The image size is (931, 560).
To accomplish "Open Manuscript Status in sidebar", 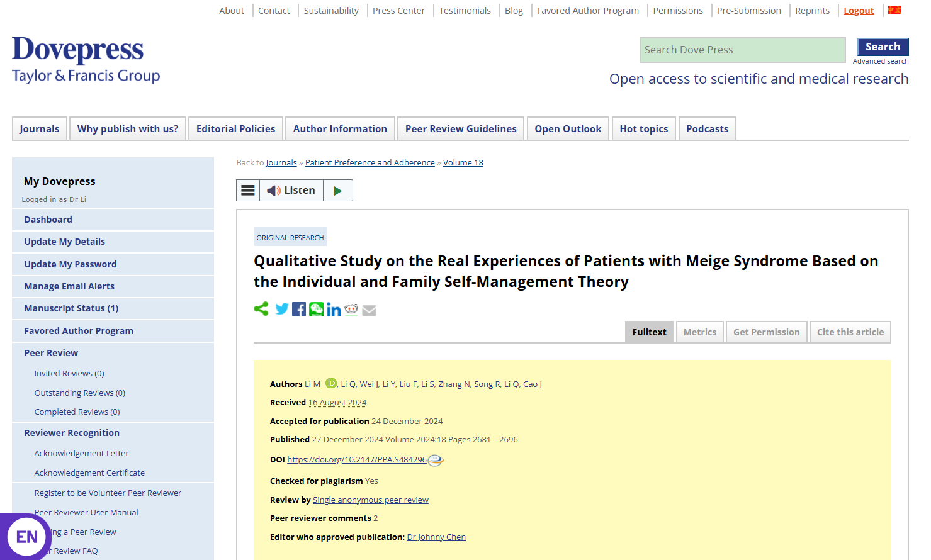I will [71, 308].
